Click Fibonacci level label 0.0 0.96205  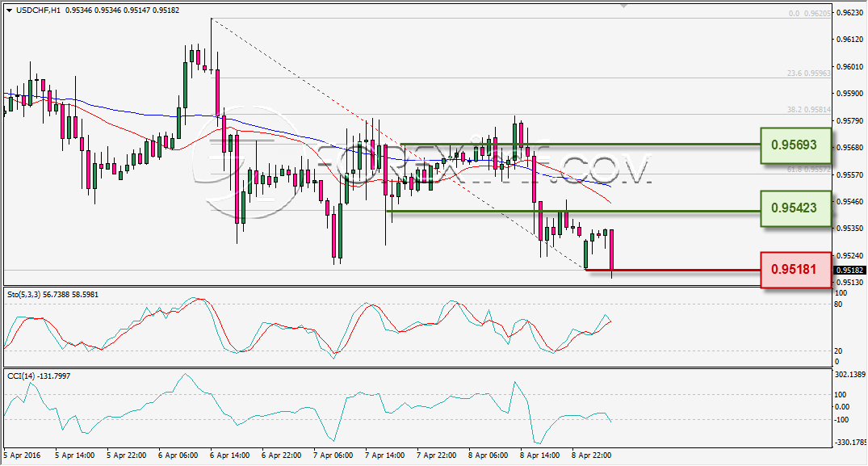click(810, 13)
